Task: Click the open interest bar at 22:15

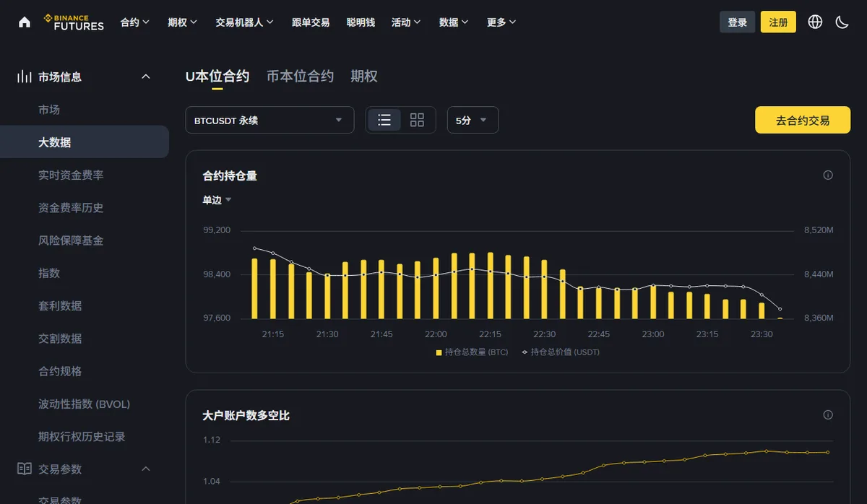Action: [x=491, y=286]
